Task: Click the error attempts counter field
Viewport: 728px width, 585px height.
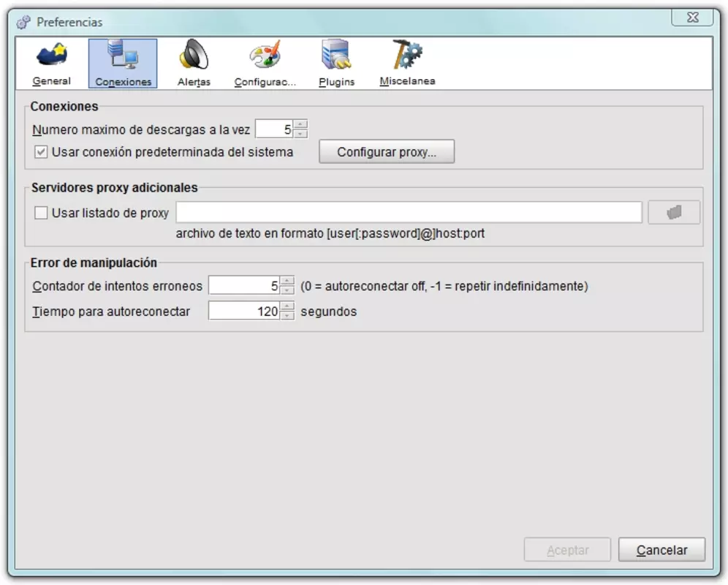Action: coord(244,285)
